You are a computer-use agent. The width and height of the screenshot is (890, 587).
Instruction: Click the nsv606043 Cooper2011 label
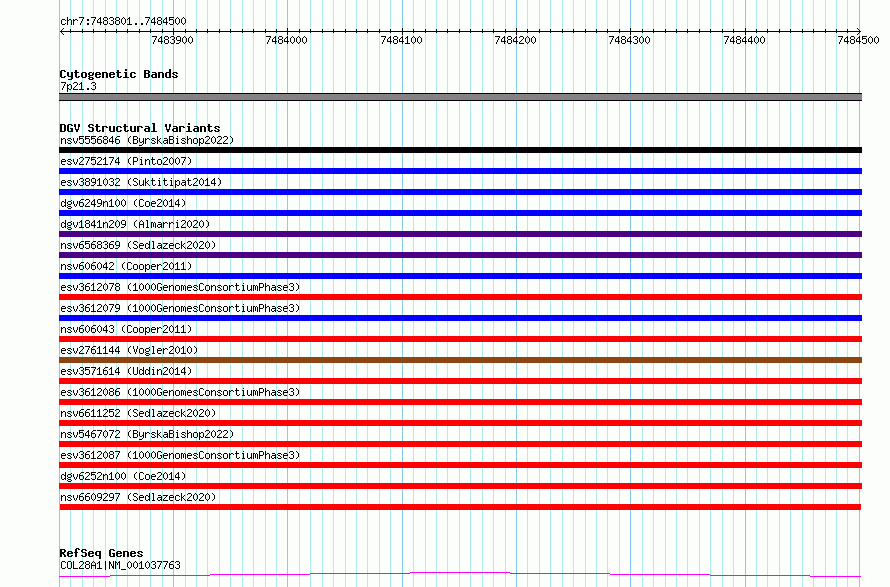point(126,329)
